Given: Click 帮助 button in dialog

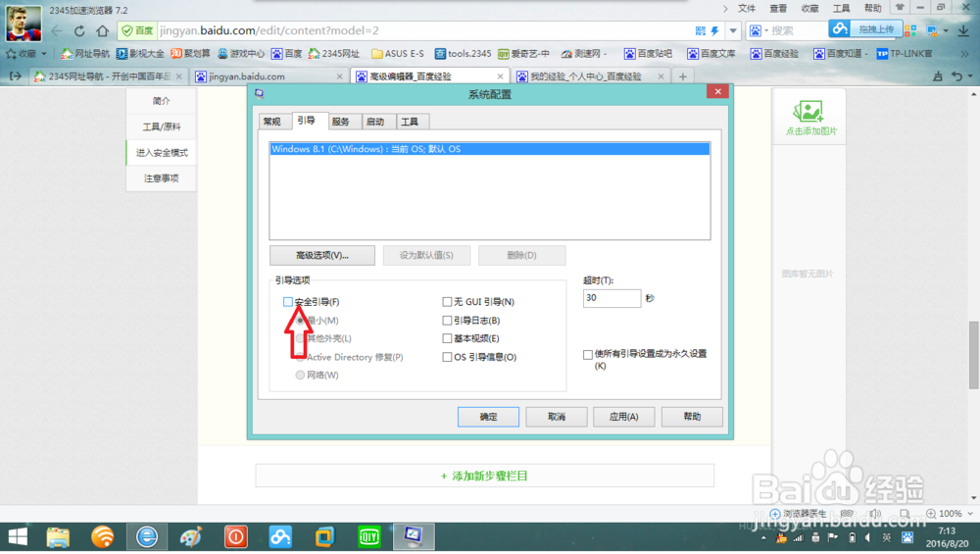Looking at the screenshot, I should [x=692, y=417].
